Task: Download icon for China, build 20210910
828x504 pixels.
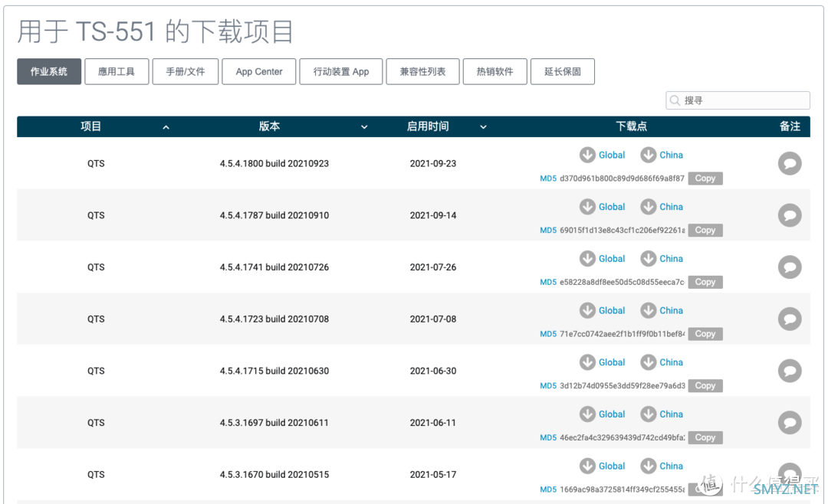Action: (x=649, y=207)
